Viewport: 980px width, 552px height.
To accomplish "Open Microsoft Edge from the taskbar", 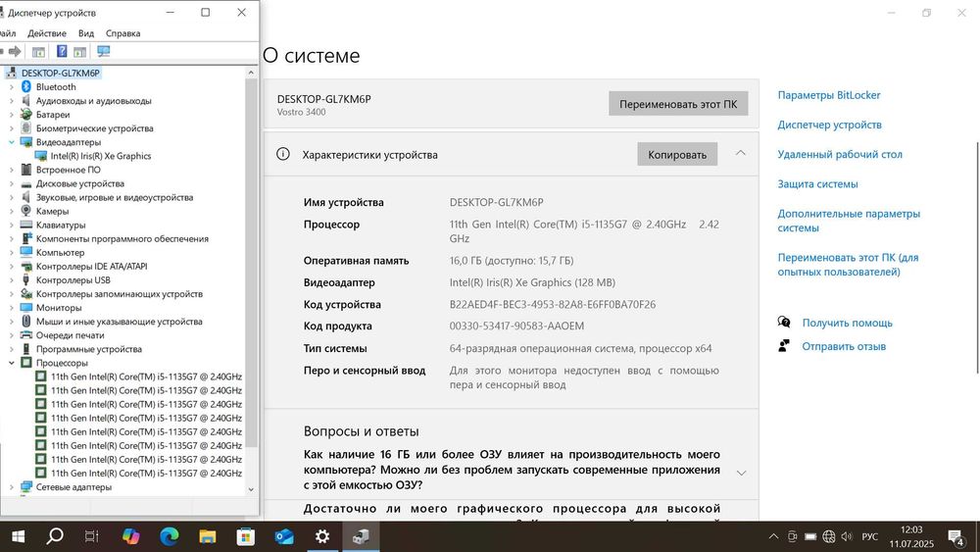I will point(170,536).
